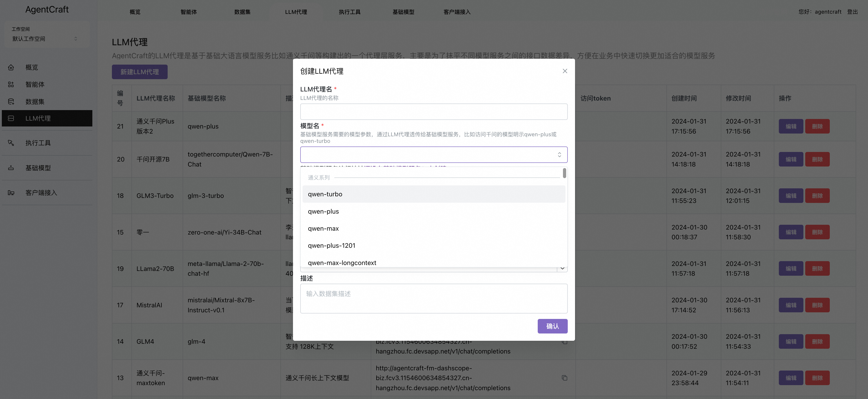
Task: Click the grid icon beside 智能体 in sidebar
Action: [x=11, y=84]
